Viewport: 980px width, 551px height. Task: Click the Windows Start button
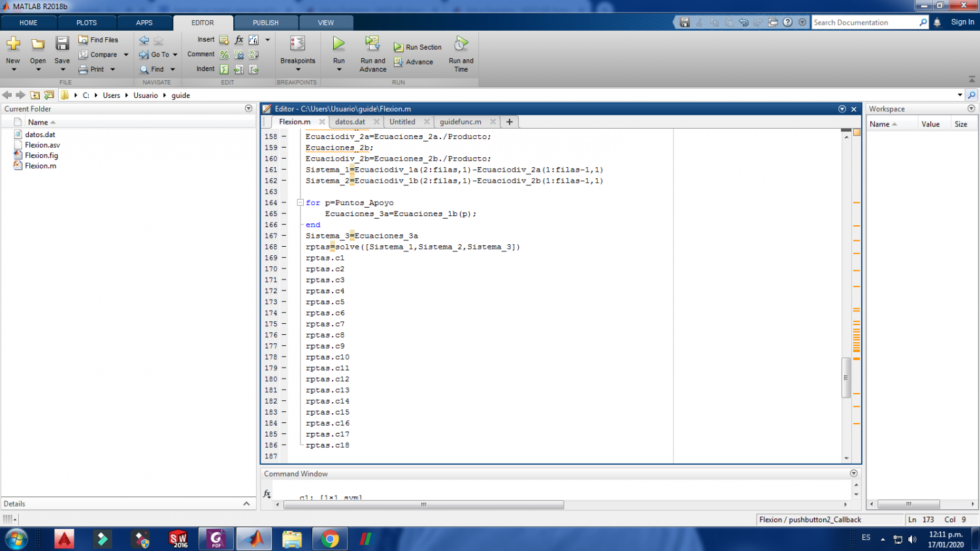(16, 539)
